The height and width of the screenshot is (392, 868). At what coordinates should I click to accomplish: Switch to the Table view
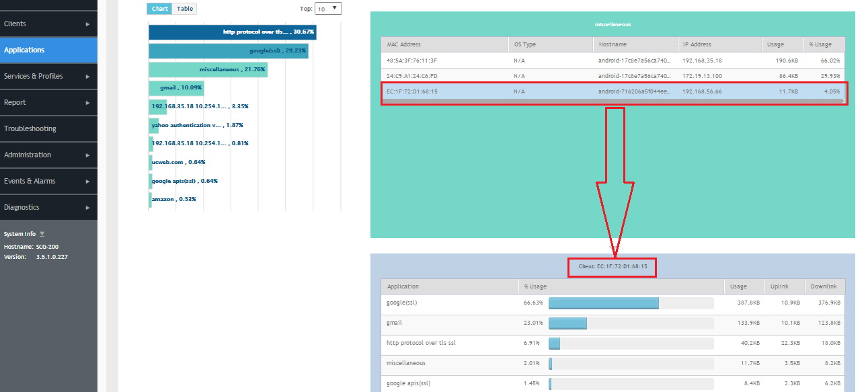click(185, 9)
